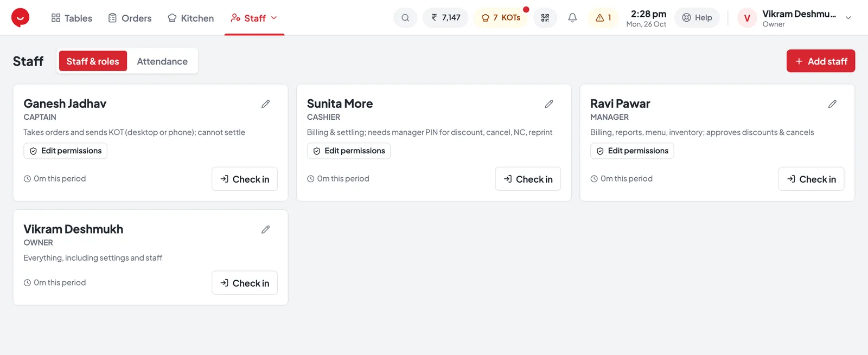Click 'Everything, including settings and staff' text
This screenshot has height=355, width=868.
(x=93, y=258)
